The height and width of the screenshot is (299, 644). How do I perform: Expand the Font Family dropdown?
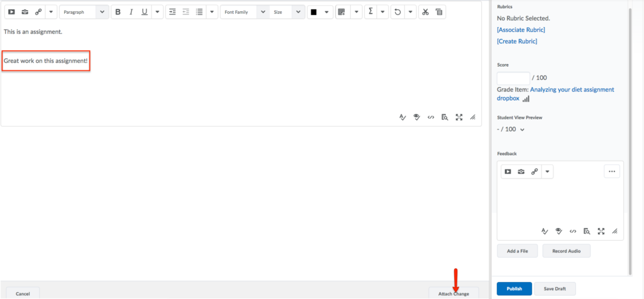pyautogui.click(x=244, y=12)
